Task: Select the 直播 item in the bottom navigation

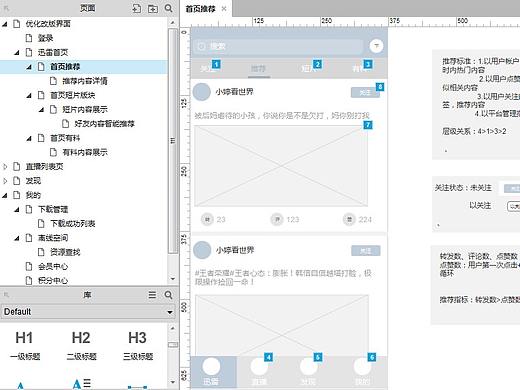Action: point(259,372)
